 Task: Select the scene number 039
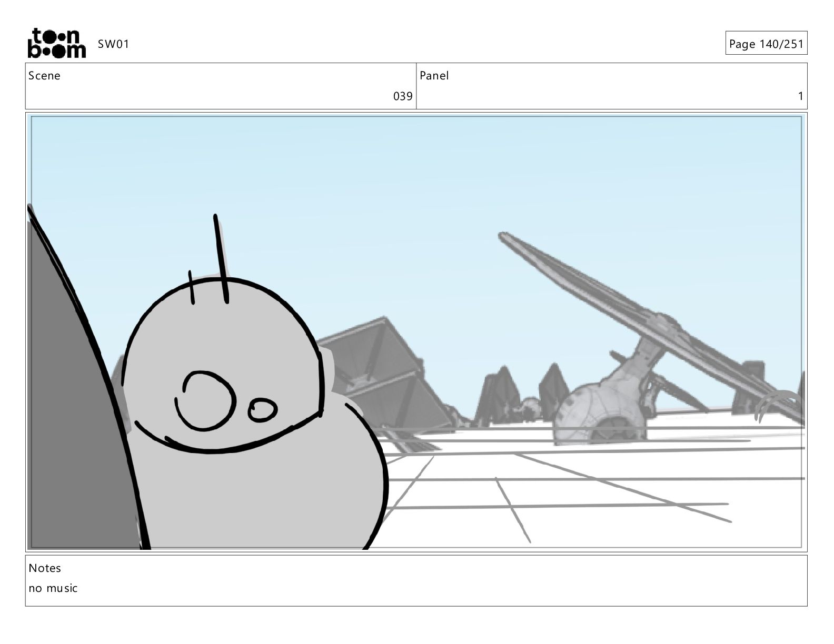403,96
